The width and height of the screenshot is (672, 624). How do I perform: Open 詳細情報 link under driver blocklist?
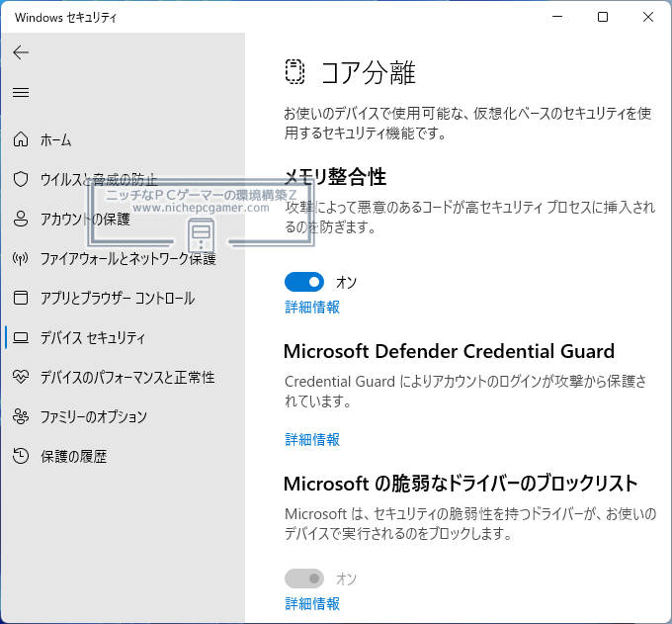coord(312,604)
